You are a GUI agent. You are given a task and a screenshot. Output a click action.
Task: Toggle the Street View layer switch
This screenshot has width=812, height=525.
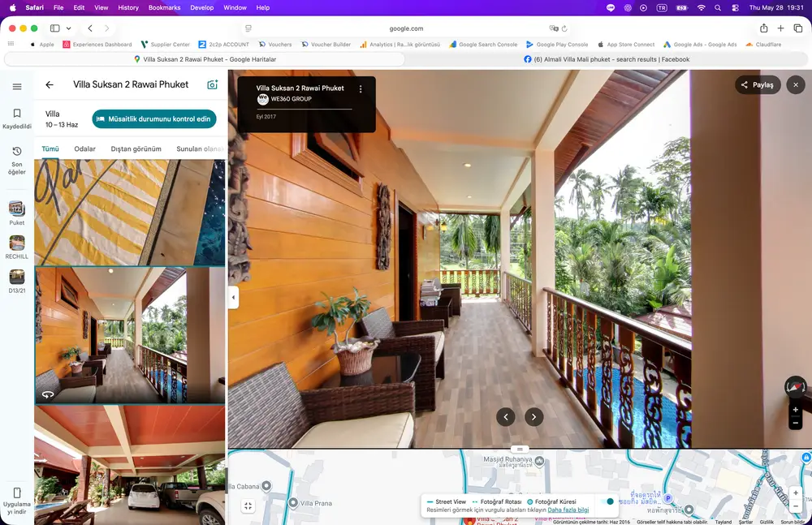607,501
